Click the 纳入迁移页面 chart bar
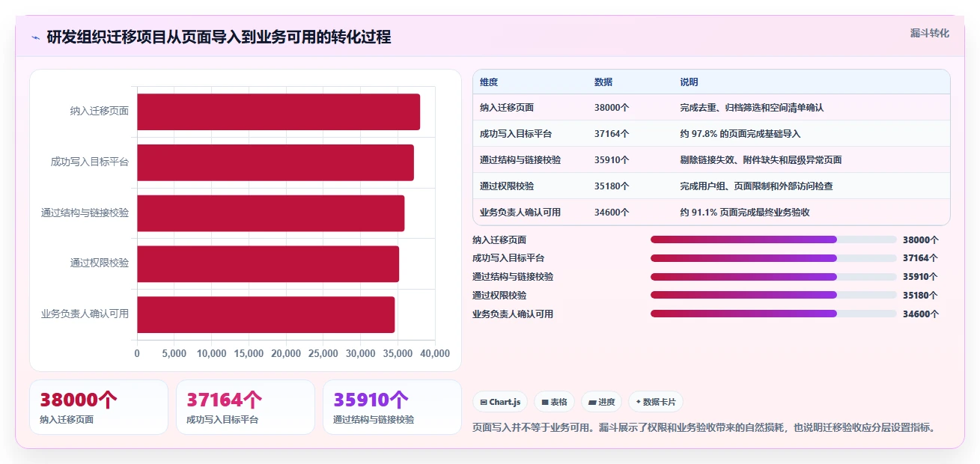Viewport: 980px width, 464px height. (x=279, y=112)
